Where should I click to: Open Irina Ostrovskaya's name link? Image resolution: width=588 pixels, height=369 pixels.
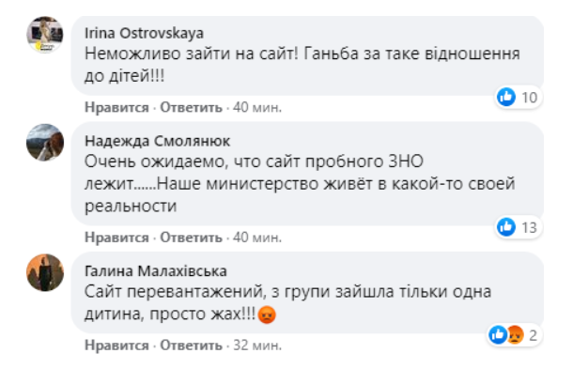click(144, 34)
